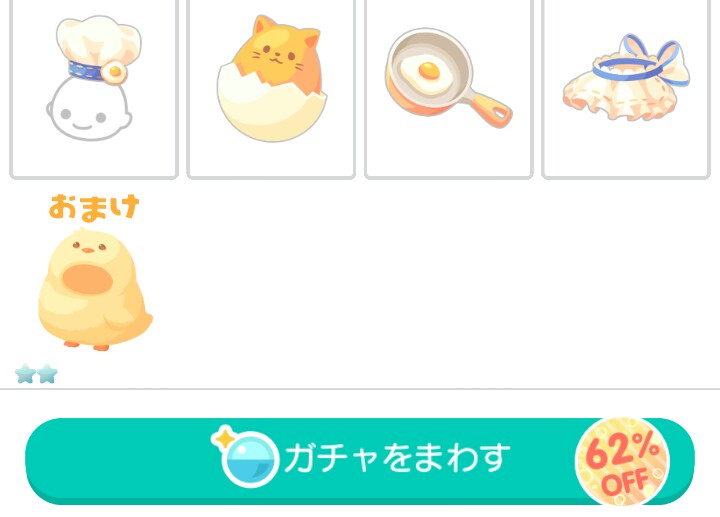Open the yellow chick costume bonus item
Viewport: 720px width, 517px height.
click(x=95, y=289)
